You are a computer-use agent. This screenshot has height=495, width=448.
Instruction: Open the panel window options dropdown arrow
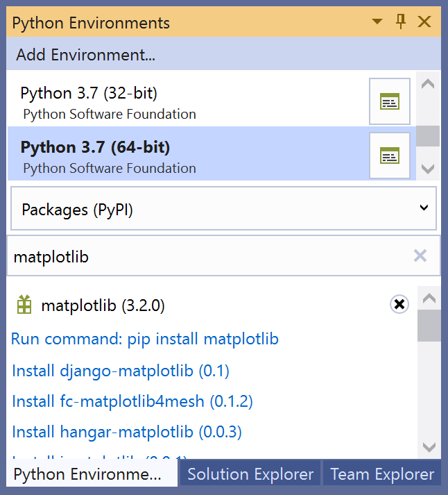(x=377, y=22)
